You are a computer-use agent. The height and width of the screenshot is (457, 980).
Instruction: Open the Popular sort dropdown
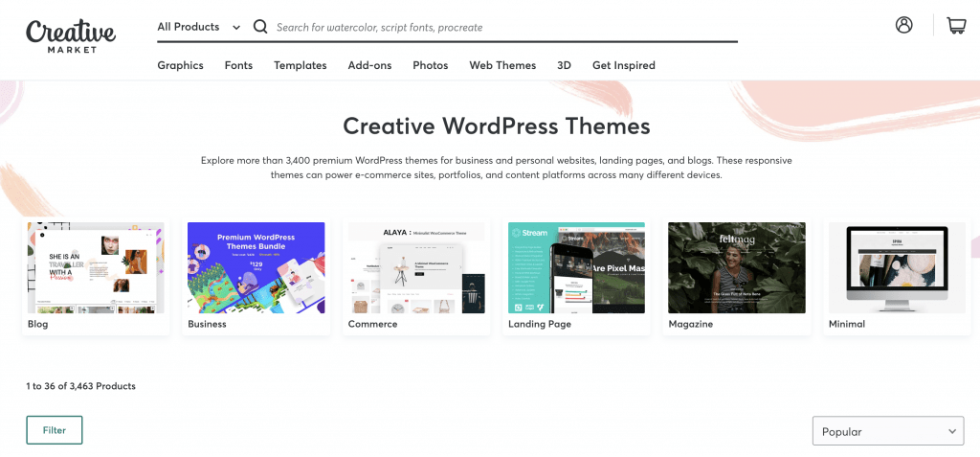pyautogui.click(x=888, y=431)
